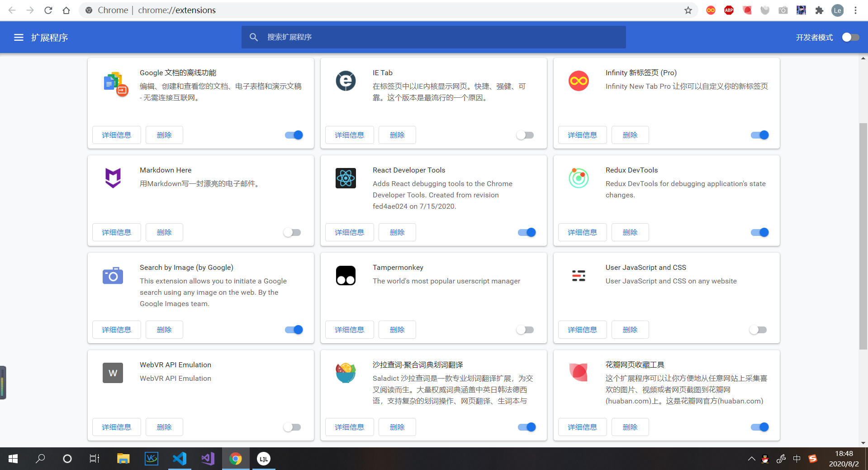Click the Tampermonkey extension icon
The height and width of the screenshot is (470, 868).
point(346,275)
